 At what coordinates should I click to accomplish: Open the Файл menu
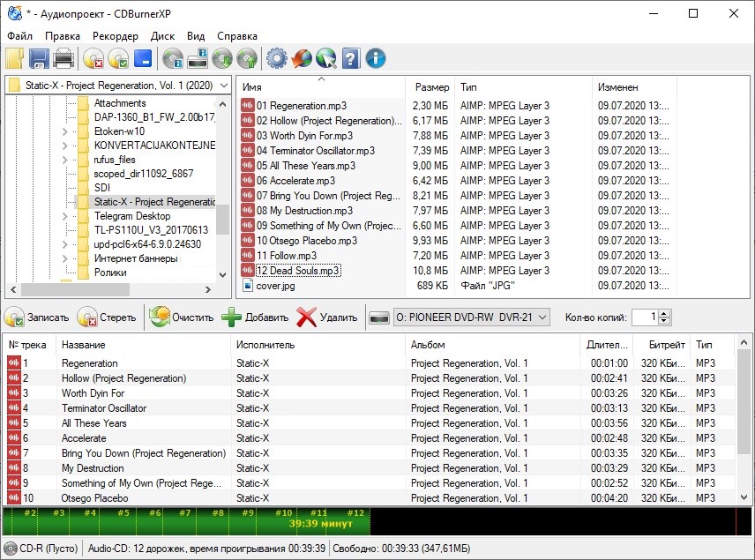coord(19,36)
